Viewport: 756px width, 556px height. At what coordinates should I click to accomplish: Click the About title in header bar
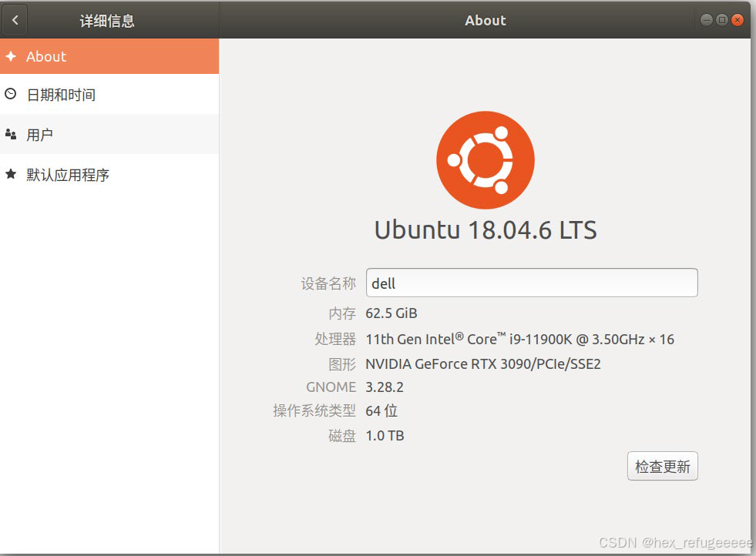point(485,20)
